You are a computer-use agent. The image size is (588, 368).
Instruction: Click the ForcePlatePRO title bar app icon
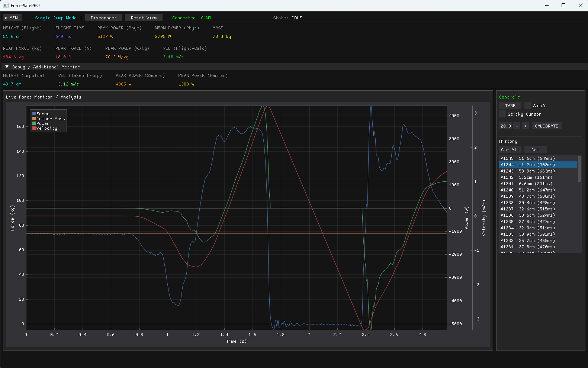point(6,5)
